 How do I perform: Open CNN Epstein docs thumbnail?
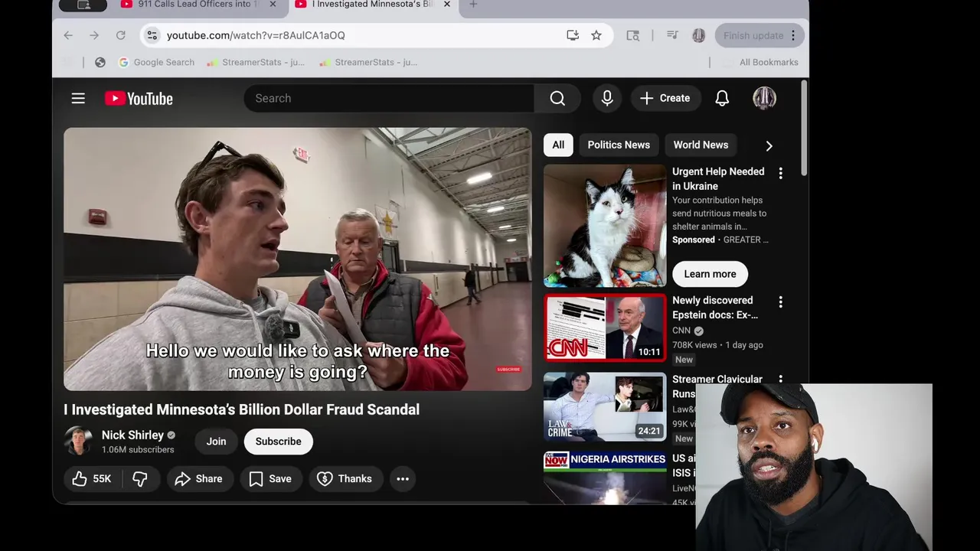[605, 328]
